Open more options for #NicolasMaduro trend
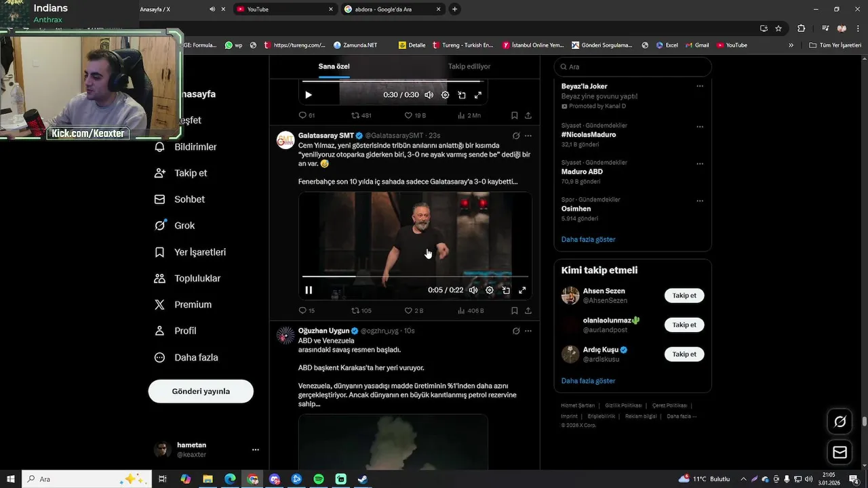Screen dimensions: 868x488 point(700,127)
